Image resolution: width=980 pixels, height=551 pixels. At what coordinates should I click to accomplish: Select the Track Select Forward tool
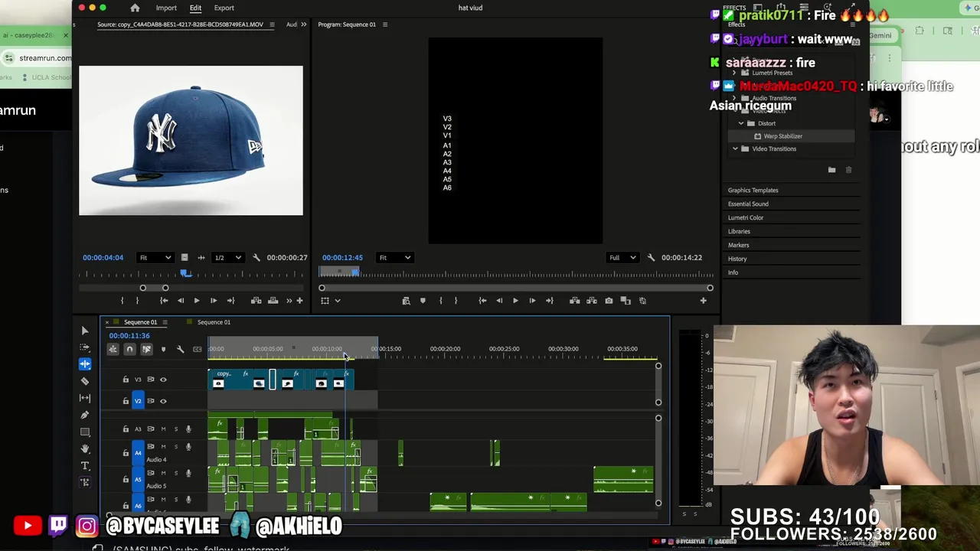tap(85, 347)
